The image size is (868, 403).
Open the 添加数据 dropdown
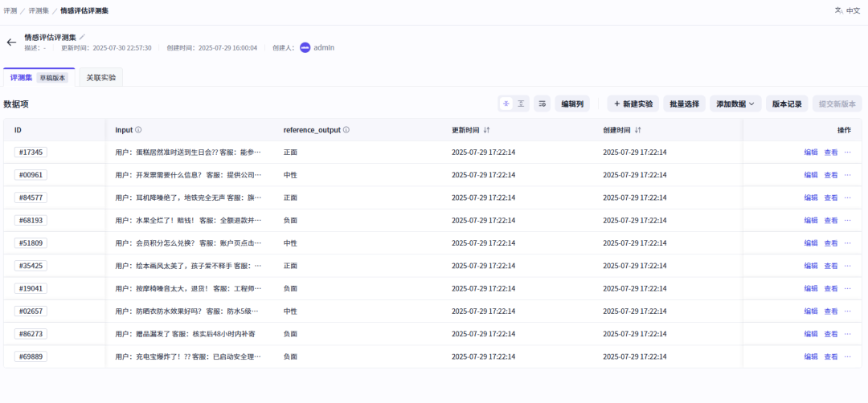(735, 104)
